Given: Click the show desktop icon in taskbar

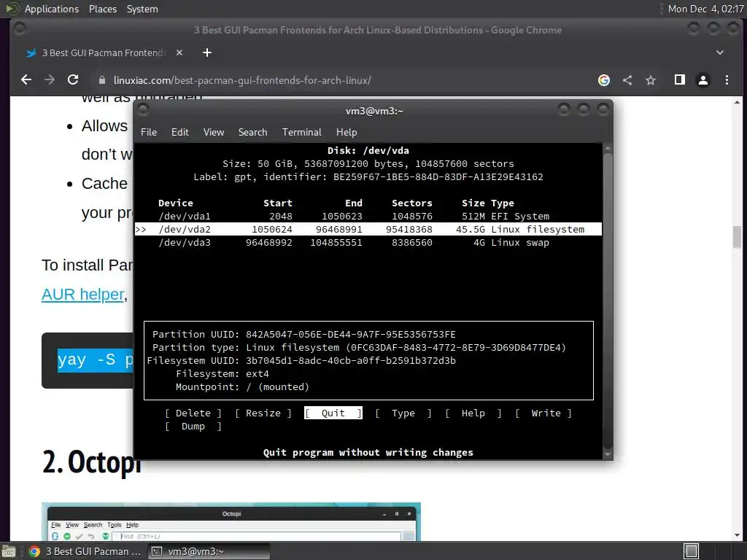Looking at the screenshot, I should 9,551.
